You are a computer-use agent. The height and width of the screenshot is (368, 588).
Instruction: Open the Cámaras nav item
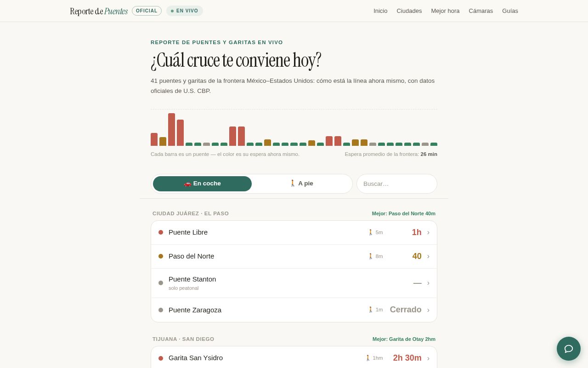[x=481, y=11]
